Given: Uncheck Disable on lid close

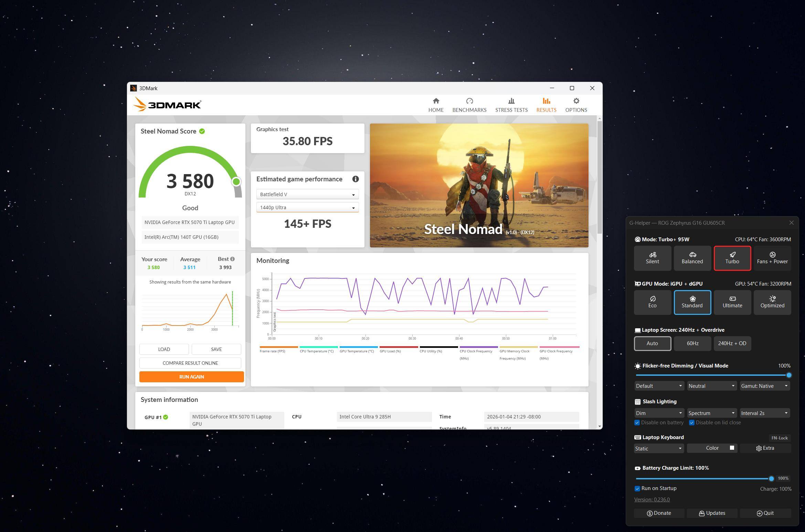Looking at the screenshot, I should coord(691,423).
